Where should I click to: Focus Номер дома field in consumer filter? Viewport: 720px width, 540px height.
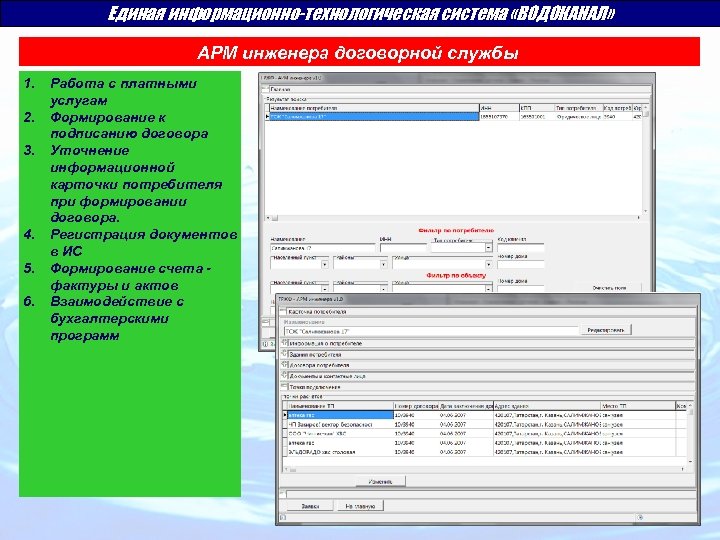point(521,264)
